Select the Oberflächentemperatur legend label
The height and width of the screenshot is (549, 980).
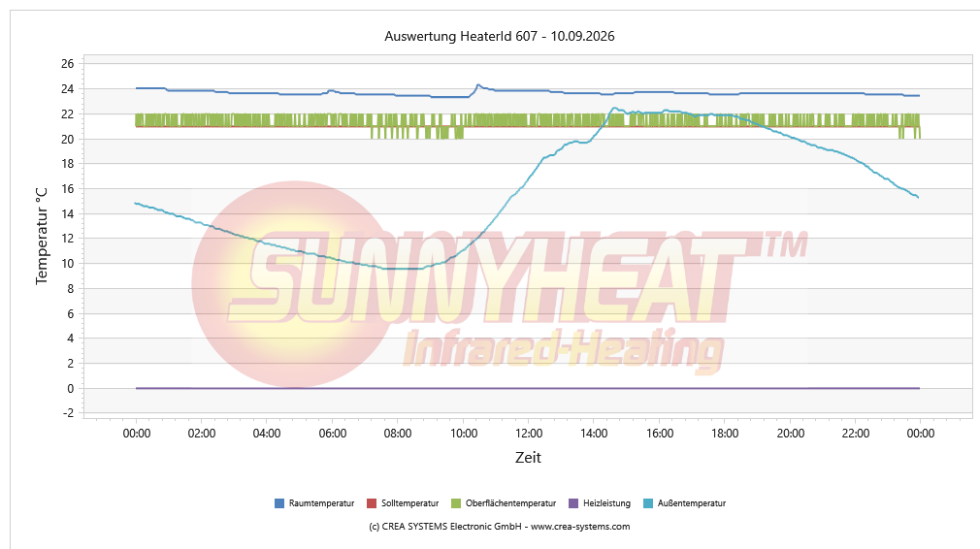coord(510,503)
